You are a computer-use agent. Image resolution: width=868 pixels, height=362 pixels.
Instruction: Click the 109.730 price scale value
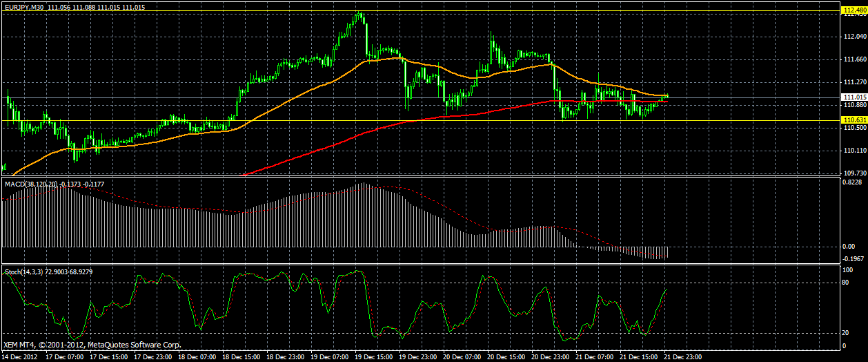[854, 173]
